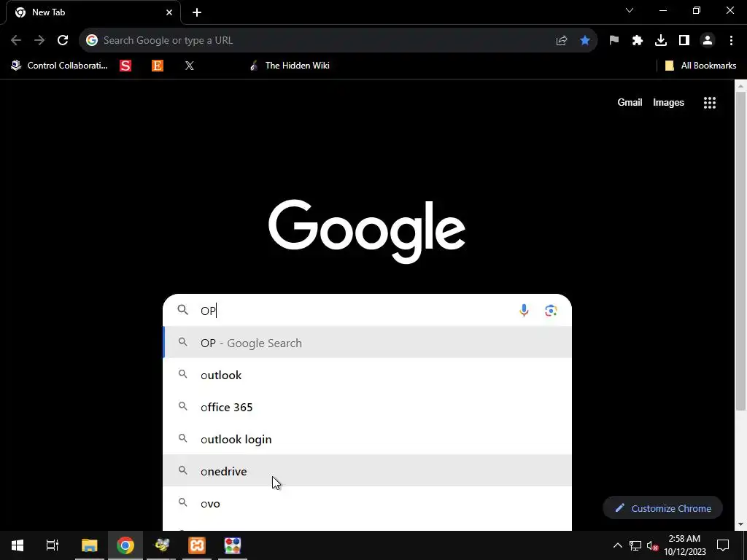Open the XAMPP taskbar icon
This screenshot has height=560, width=747.
[x=197, y=545]
